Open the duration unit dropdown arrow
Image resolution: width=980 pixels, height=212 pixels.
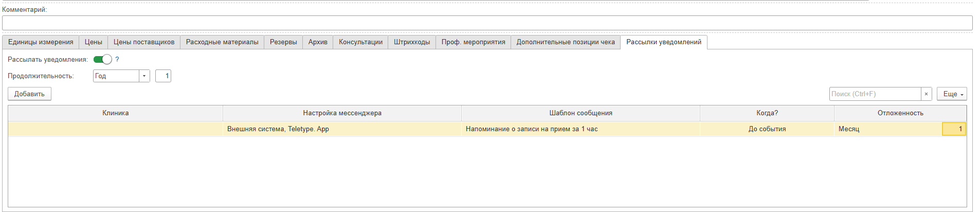[x=144, y=76]
